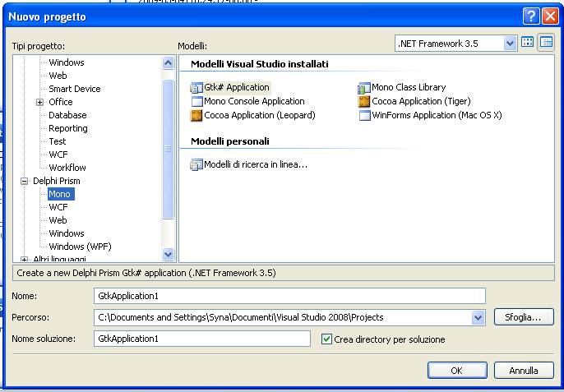
Task: Select the Delphi Prism tree label
Action: point(57,181)
